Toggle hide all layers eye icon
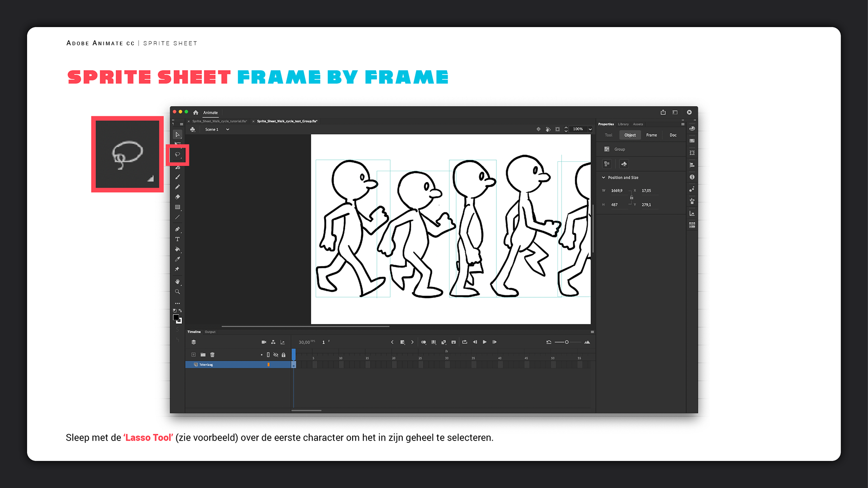This screenshot has height=488, width=868. pyautogui.click(x=276, y=355)
